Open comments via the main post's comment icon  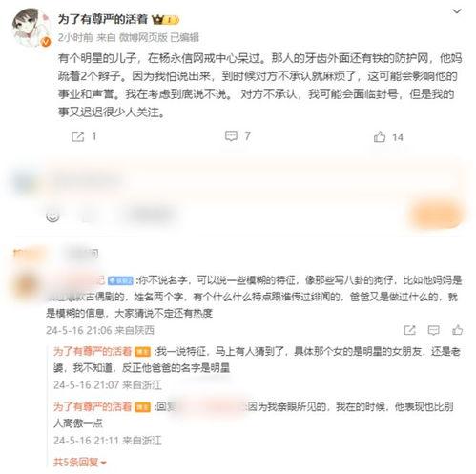pos(231,136)
